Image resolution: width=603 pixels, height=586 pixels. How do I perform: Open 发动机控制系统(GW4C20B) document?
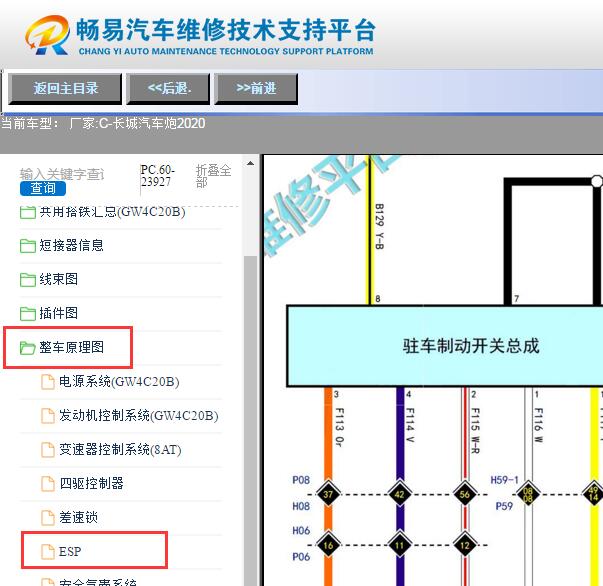(138, 415)
